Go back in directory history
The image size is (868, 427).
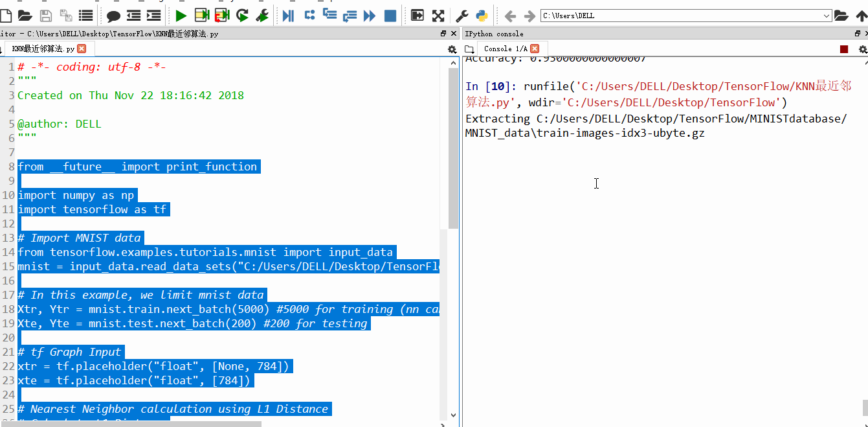pos(509,16)
